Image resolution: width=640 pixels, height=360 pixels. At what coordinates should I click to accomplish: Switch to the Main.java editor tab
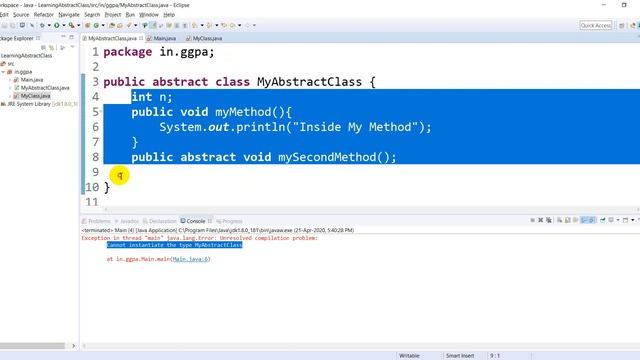(x=162, y=38)
